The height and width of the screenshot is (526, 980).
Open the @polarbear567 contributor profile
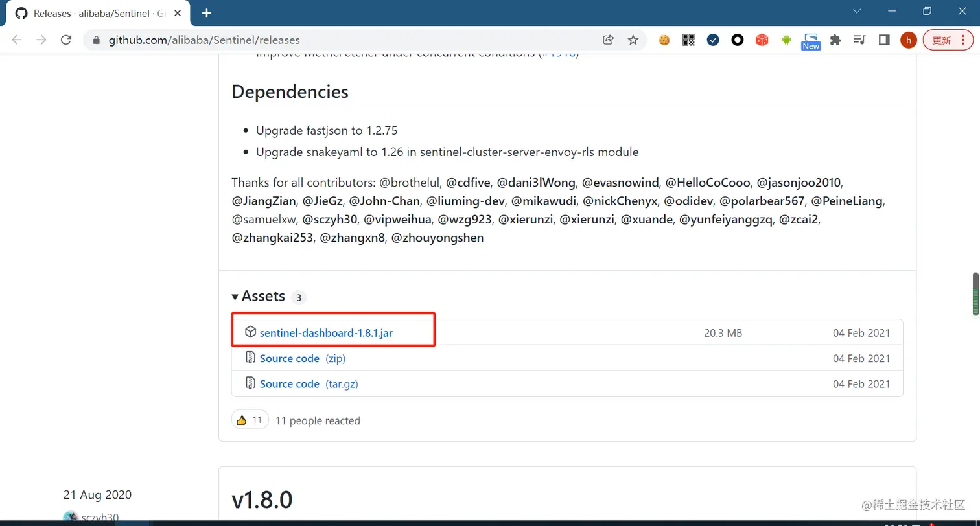[x=762, y=201]
